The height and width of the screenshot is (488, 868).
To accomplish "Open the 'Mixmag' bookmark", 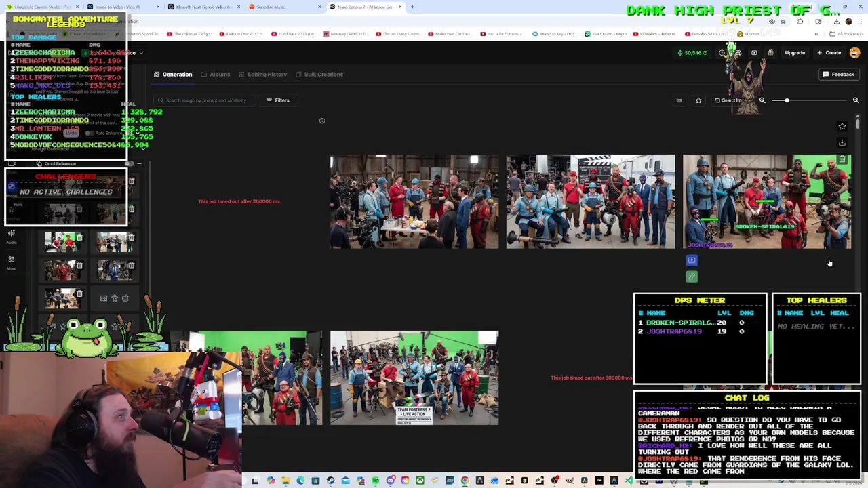I will (x=347, y=34).
